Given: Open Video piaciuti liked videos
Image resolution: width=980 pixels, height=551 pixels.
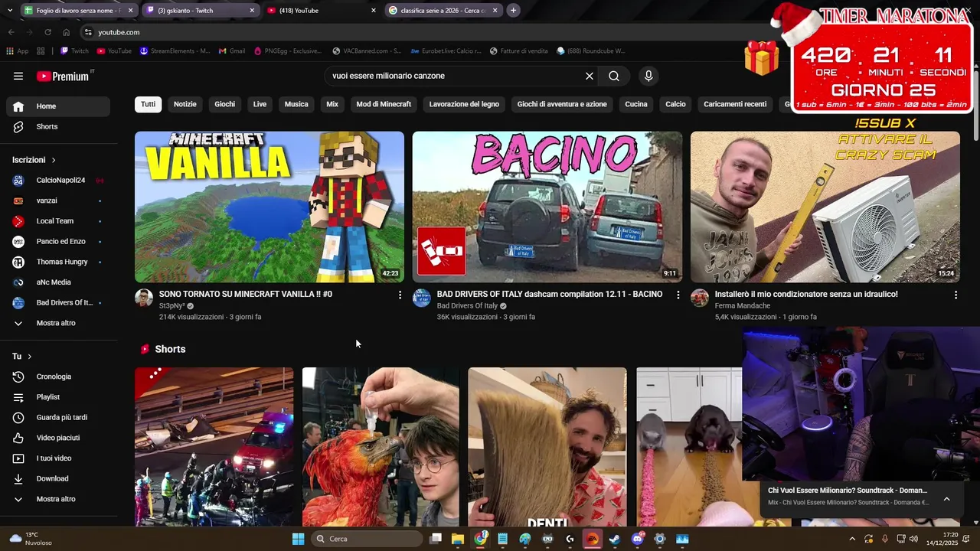Looking at the screenshot, I should click(x=58, y=438).
